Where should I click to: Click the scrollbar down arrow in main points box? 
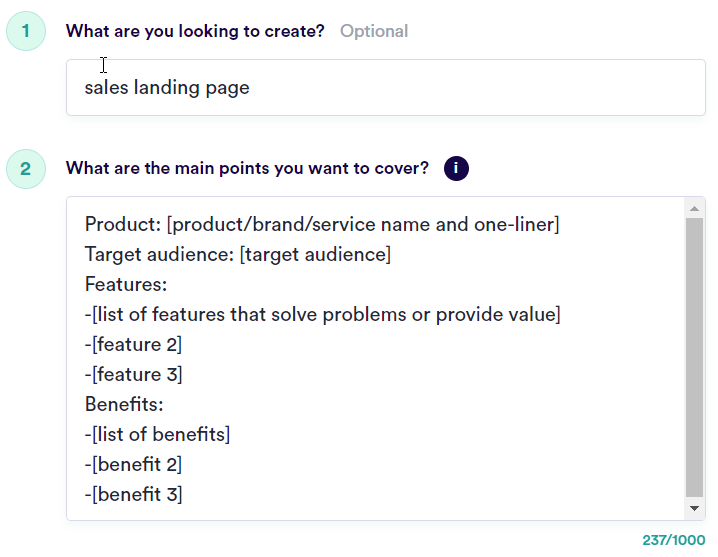(694, 508)
